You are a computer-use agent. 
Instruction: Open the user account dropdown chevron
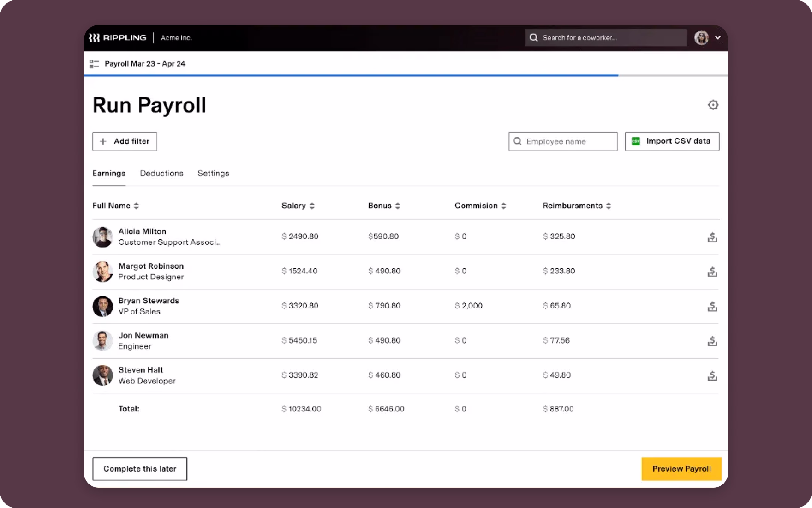tap(716, 37)
